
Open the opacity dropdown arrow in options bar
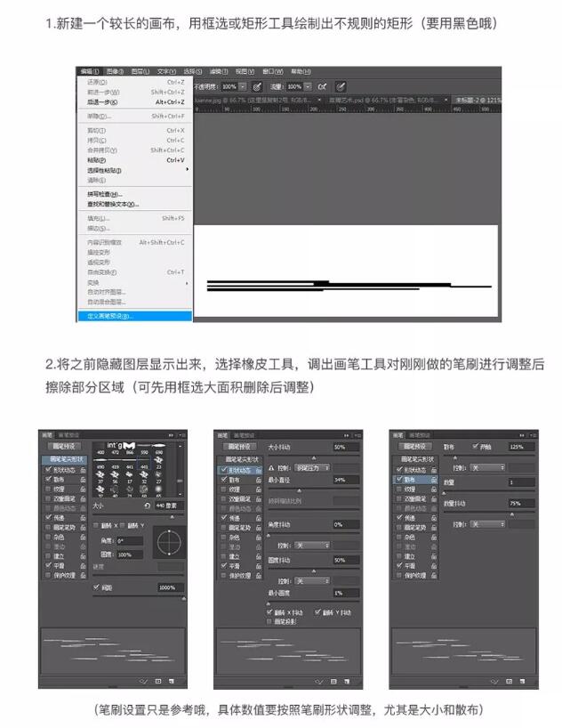tap(243, 87)
